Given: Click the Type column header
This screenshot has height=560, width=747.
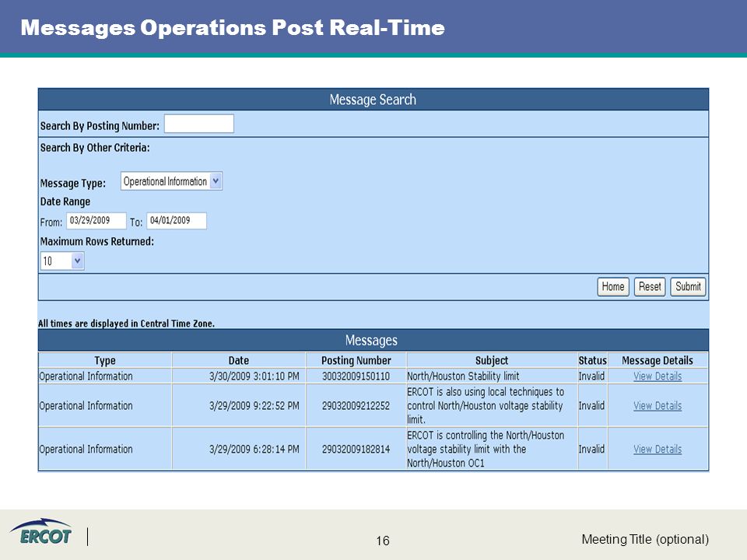Looking at the screenshot, I should pyautogui.click(x=105, y=360).
